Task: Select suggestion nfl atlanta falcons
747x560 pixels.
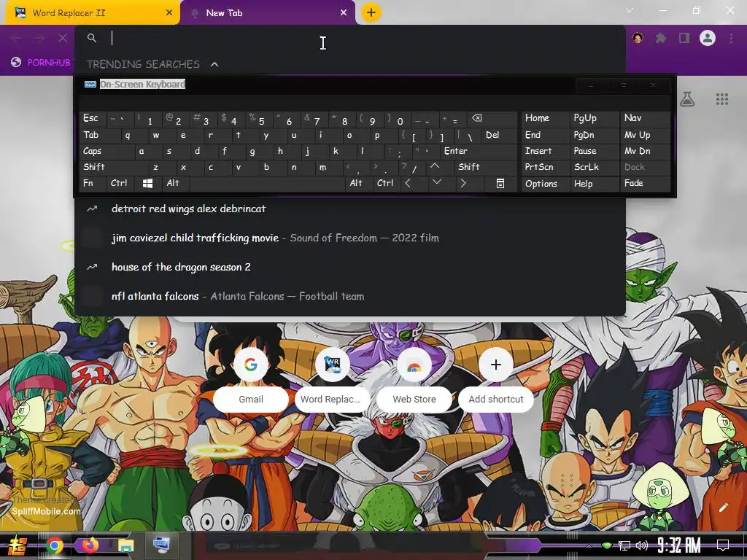Action: click(x=350, y=296)
